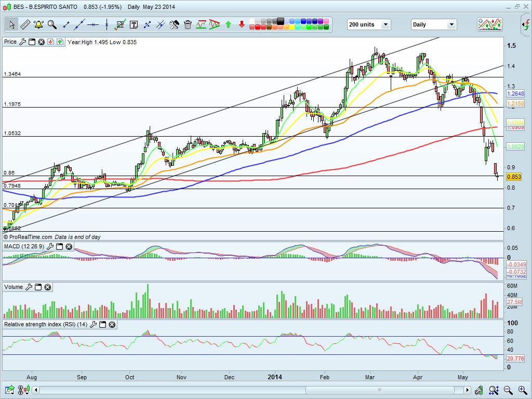The height and width of the screenshot is (399, 532).
Task: Click the 1.3464 horizontal level label
Action: click(x=12, y=74)
